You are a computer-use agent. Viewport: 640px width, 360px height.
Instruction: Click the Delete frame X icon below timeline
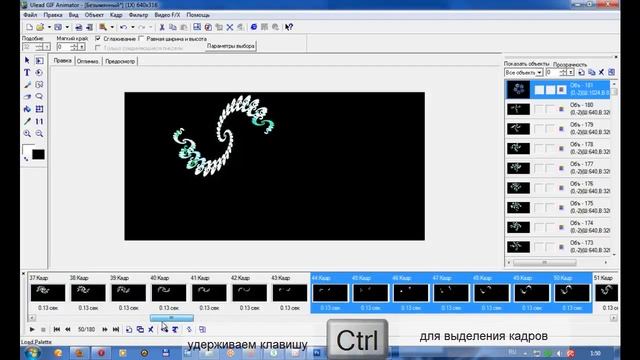[151, 329]
